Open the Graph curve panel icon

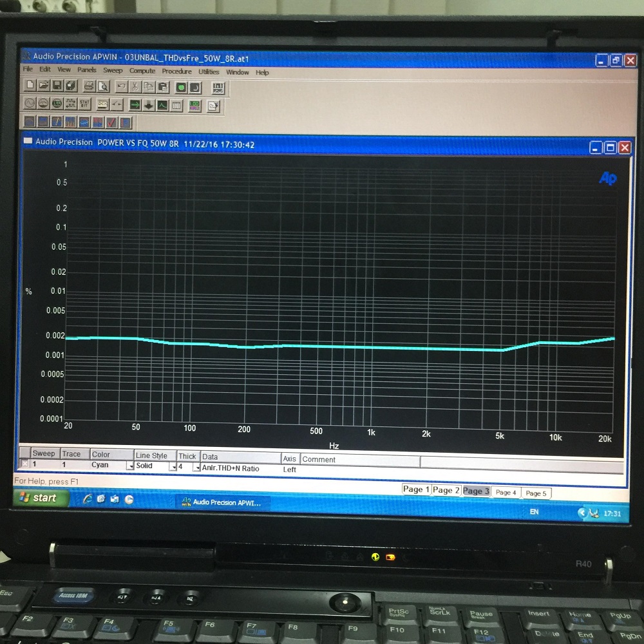pos(163,106)
